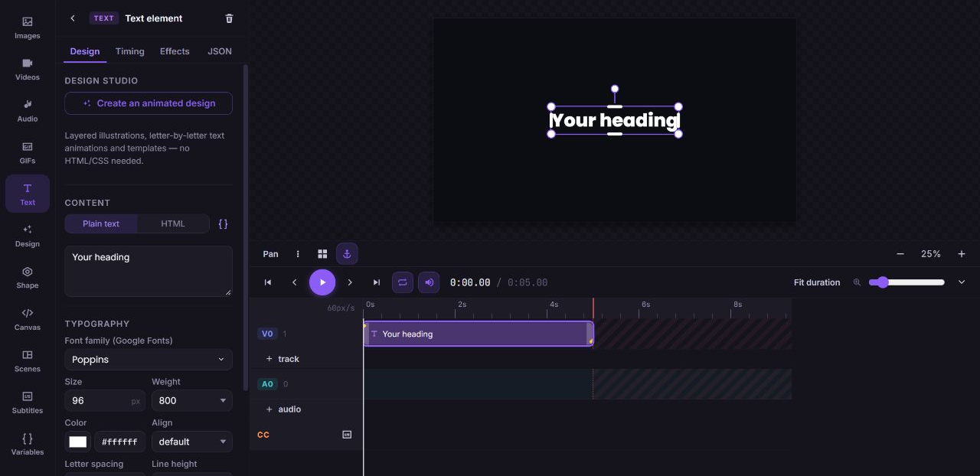
Task: Open the Font family Poppins dropdown
Action: (x=149, y=360)
